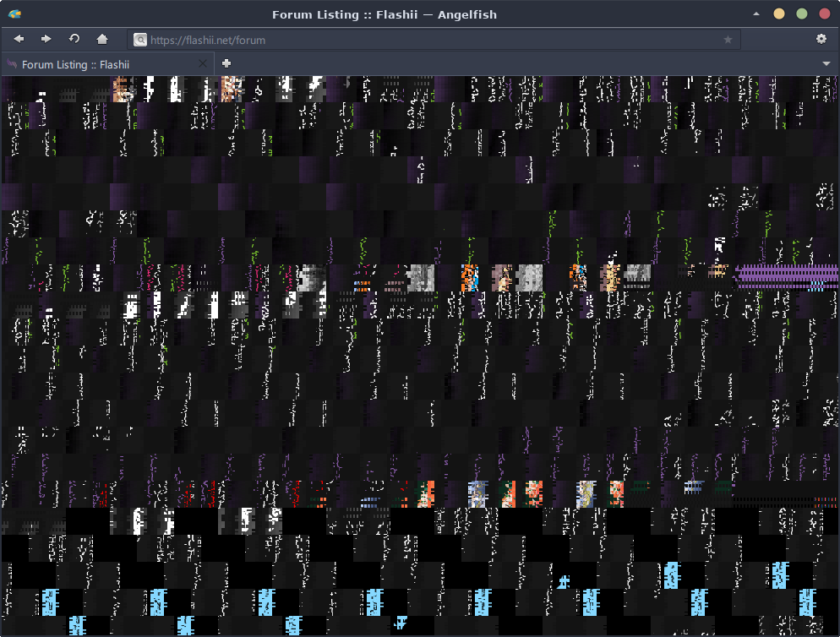Image resolution: width=840 pixels, height=637 pixels.
Task: Open browser settings gear icon
Action: point(821,39)
